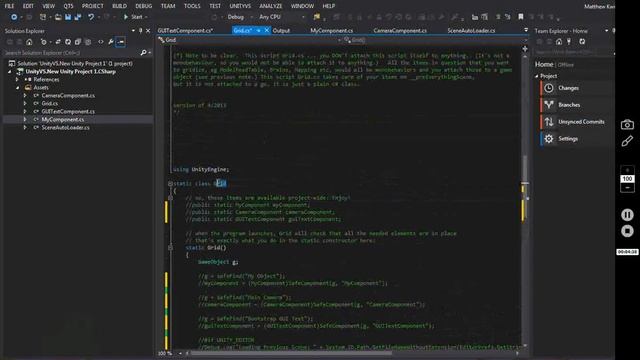Switch to the CameraComponent.cs tab
The width and height of the screenshot is (640, 360).
pyautogui.click(x=400, y=31)
